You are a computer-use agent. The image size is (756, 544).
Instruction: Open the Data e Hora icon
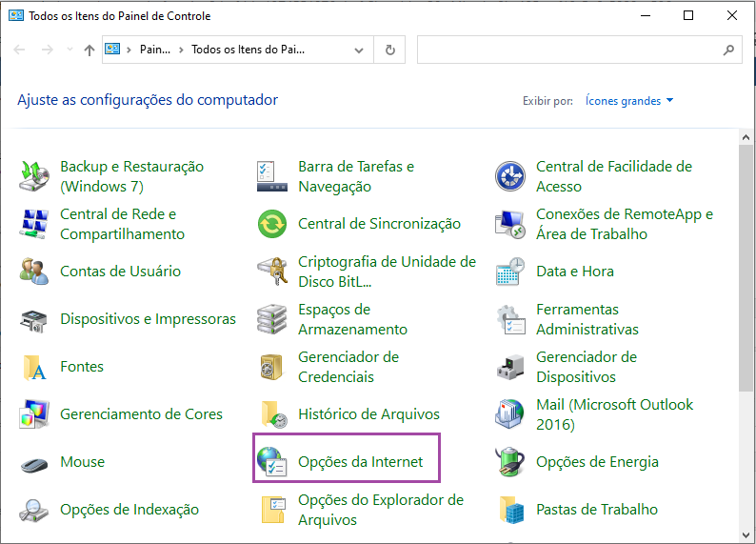pos(510,272)
